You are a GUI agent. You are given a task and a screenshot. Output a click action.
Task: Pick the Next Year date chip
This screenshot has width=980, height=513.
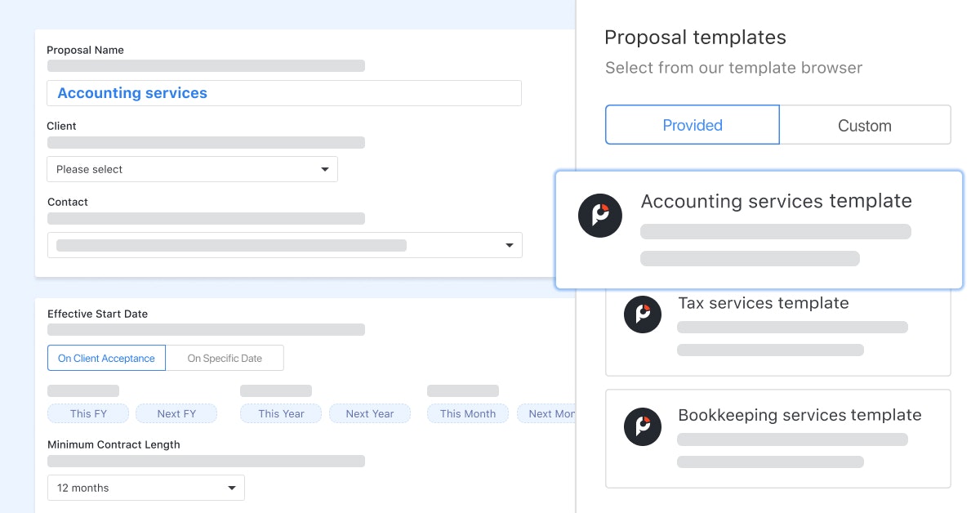pos(370,413)
